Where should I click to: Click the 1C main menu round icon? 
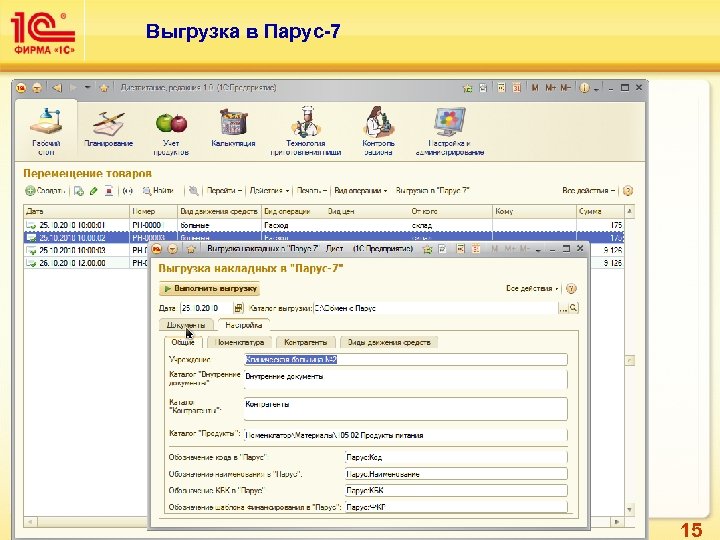click(21, 88)
